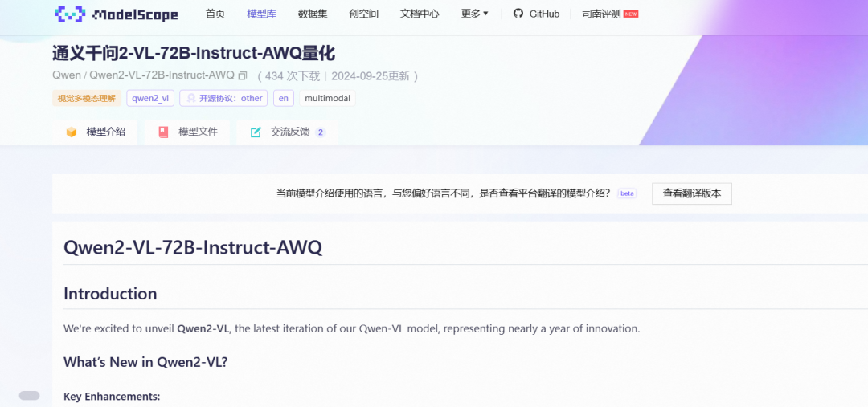
Task: Open 模型库 in navigation bar
Action: pyautogui.click(x=261, y=14)
